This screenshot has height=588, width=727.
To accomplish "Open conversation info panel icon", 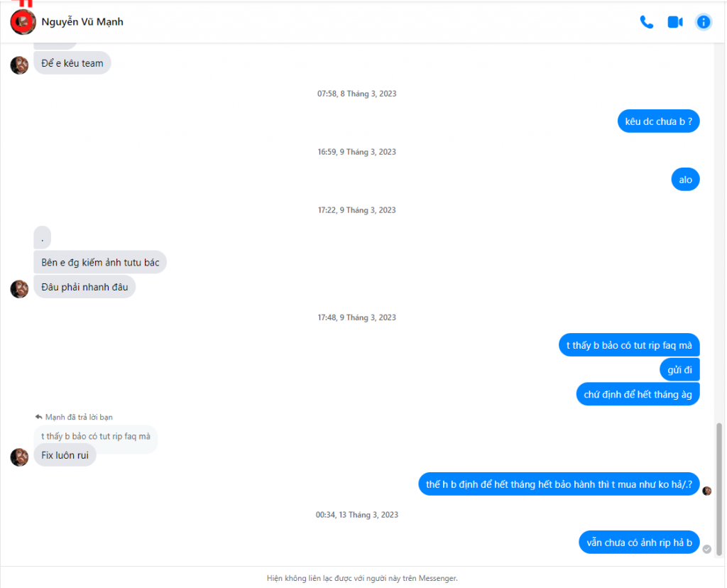I will pos(704,22).
